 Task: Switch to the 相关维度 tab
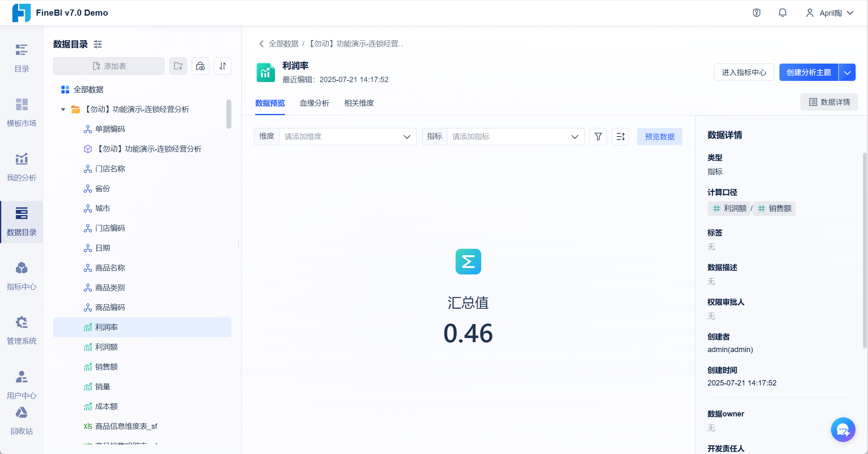[x=359, y=103]
